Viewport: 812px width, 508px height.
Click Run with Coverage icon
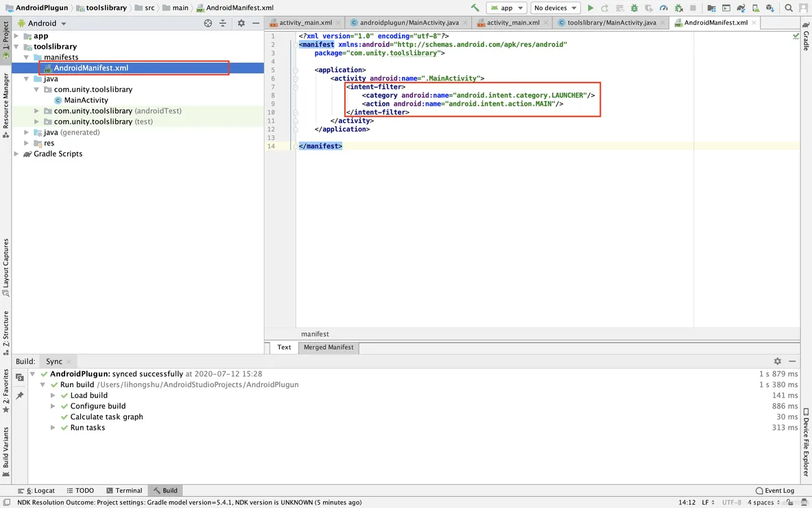pyautogui.click(x=649, y=8)
